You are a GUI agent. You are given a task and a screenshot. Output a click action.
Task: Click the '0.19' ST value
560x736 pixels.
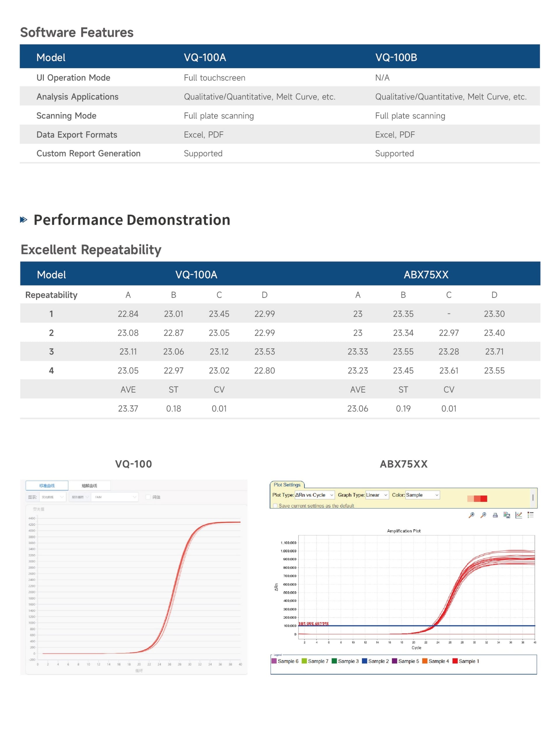pos(403,409)
